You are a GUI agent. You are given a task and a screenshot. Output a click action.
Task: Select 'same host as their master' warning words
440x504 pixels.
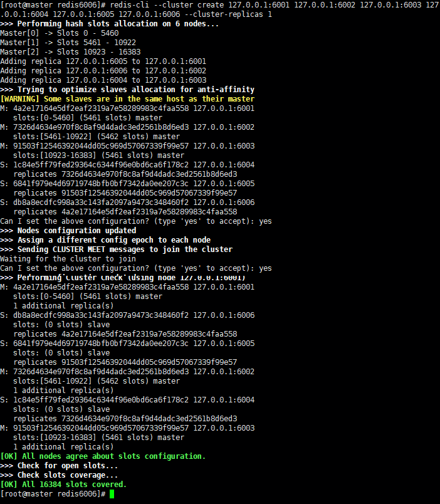pyautogui.click(x=199, y=99)
